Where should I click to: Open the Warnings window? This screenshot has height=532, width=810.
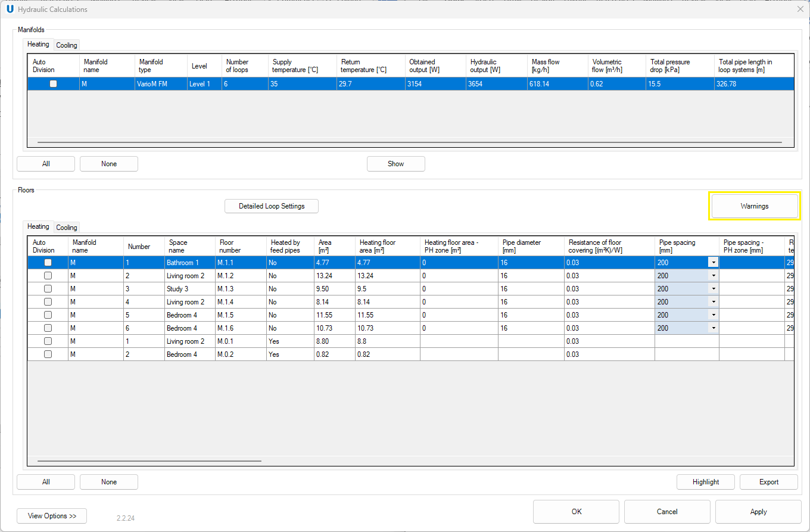[755, 206]
